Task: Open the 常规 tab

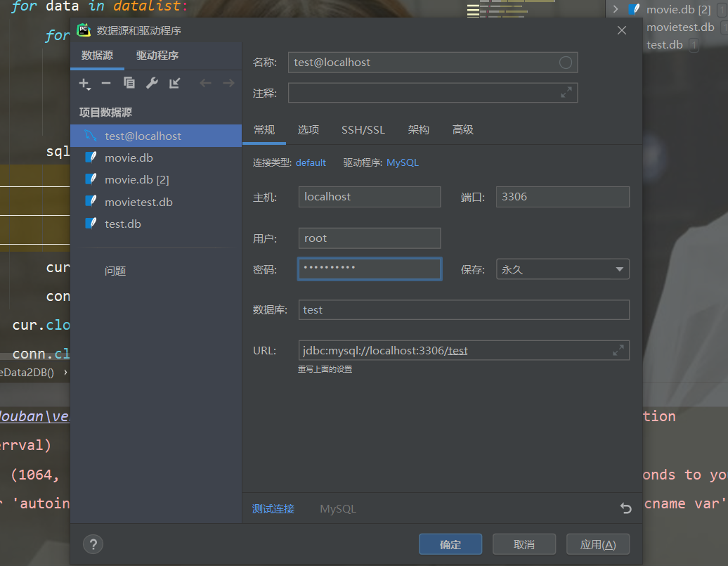Action: 264,130
